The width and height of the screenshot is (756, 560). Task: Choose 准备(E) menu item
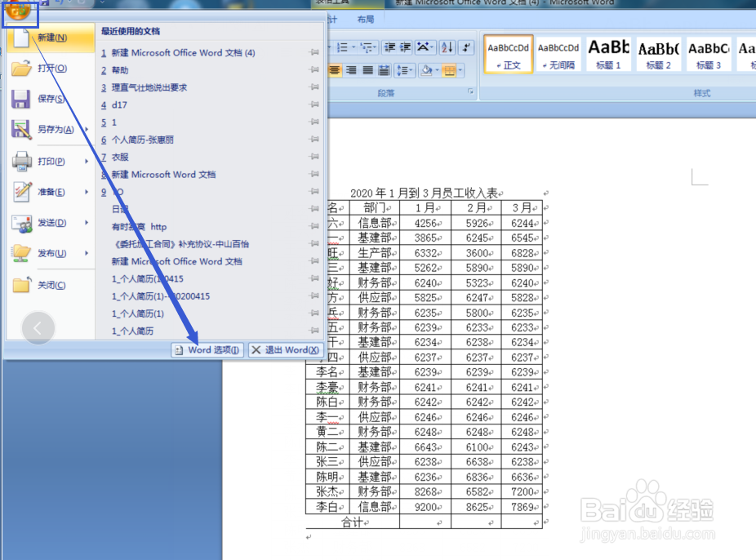[x=51, y=192]
